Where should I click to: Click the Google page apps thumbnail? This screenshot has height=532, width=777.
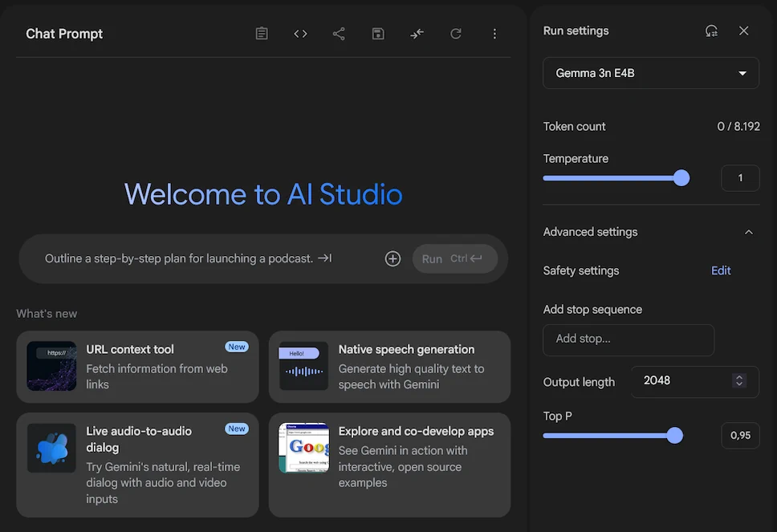303,448
